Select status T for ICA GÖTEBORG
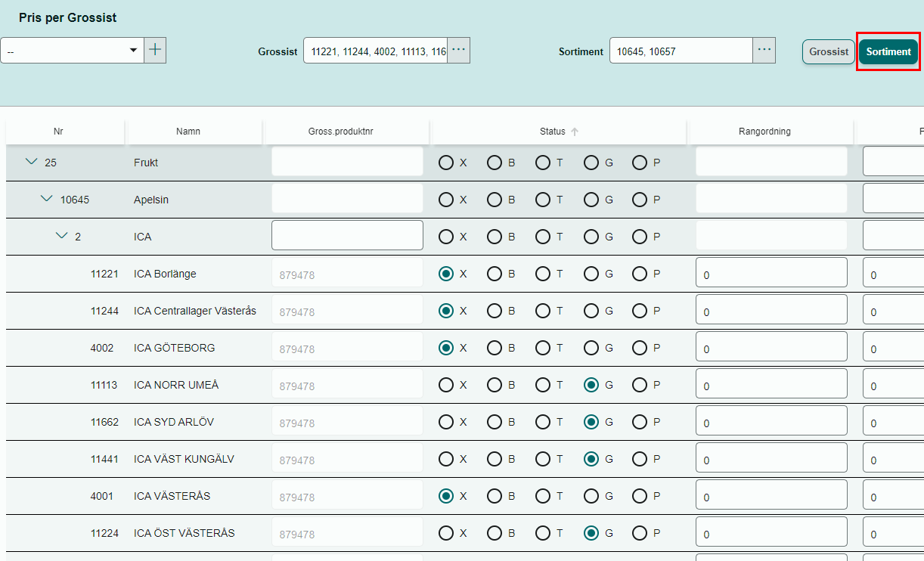The width and height of the screenshot is (924, 561). (543, 348)
